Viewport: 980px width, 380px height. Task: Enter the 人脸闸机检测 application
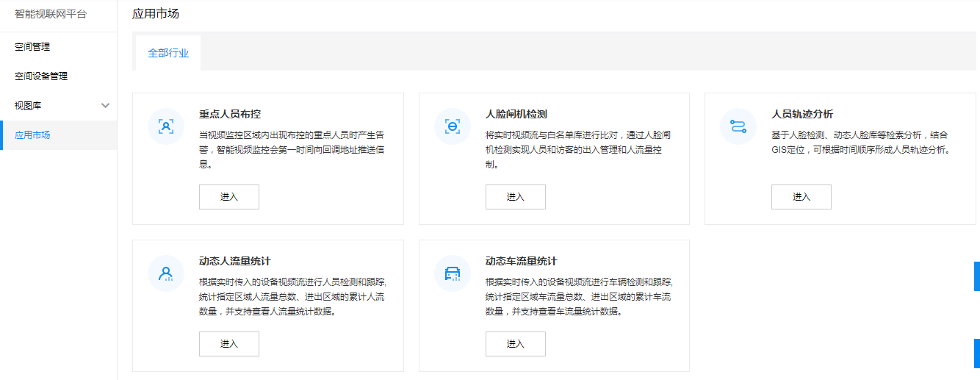coord(516,197)
